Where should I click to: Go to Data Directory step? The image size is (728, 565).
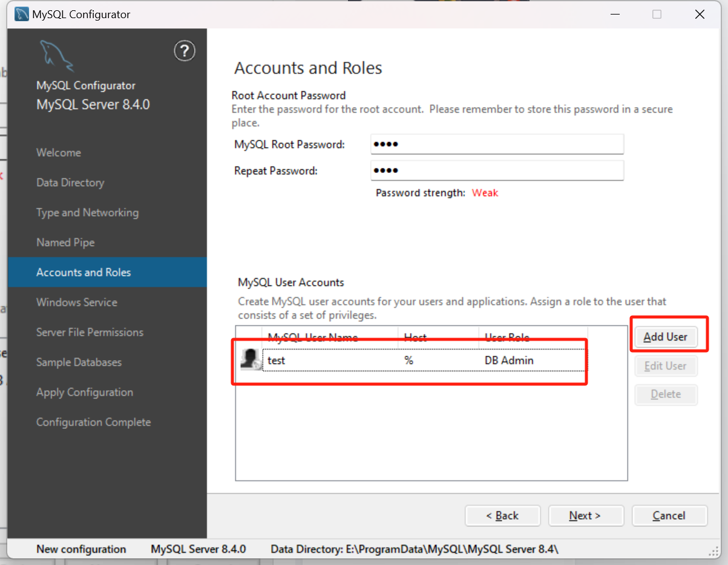70,183
